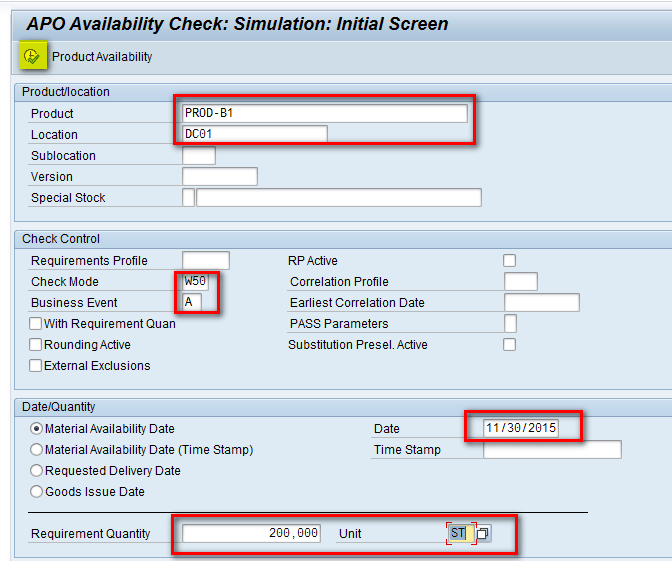672x561 pixels.
Task: Click the Product Availability label
Action: coord(102,57)
